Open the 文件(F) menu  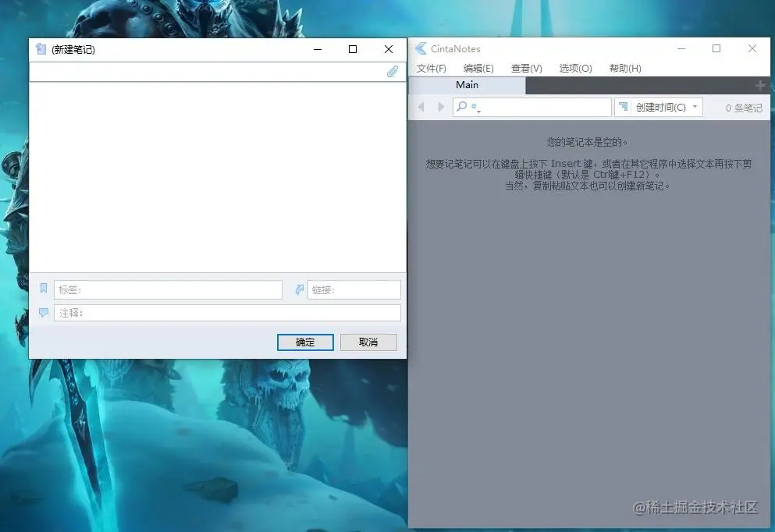431,68
